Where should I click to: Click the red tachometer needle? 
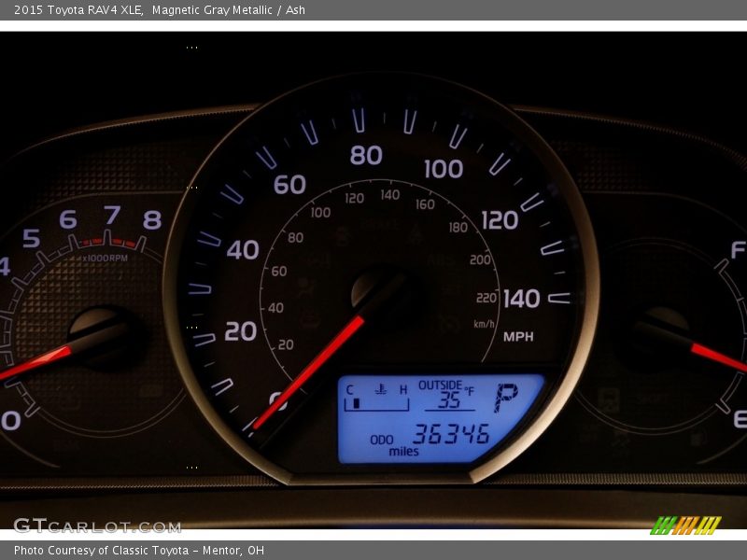coord(35,363)
